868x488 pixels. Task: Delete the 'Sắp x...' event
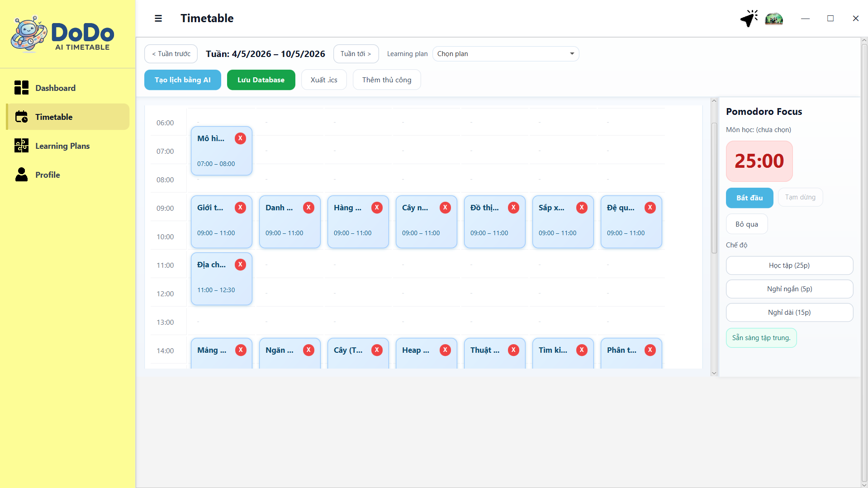pos(582,208)
